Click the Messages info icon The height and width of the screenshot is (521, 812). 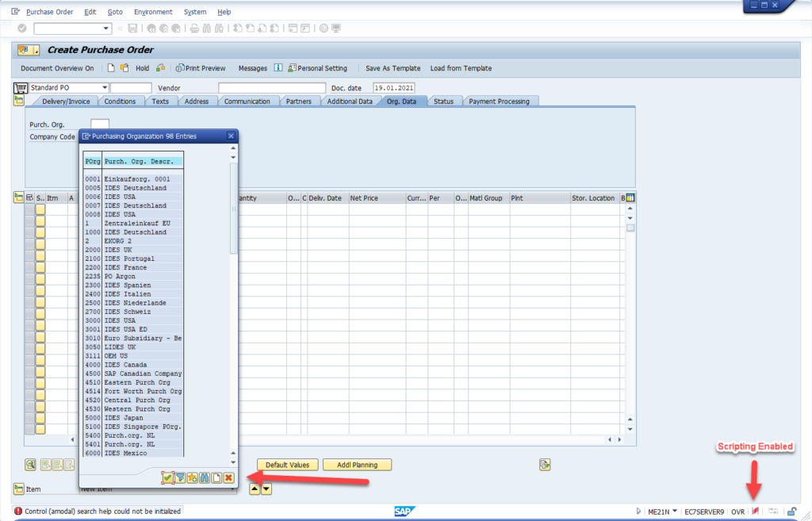[x=278, y=68]
